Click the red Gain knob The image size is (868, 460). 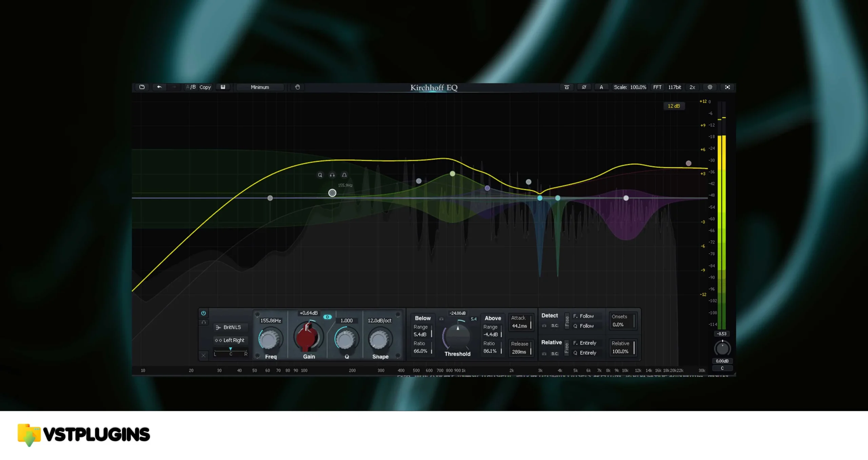pyautogui.click(x=308, y=337)
